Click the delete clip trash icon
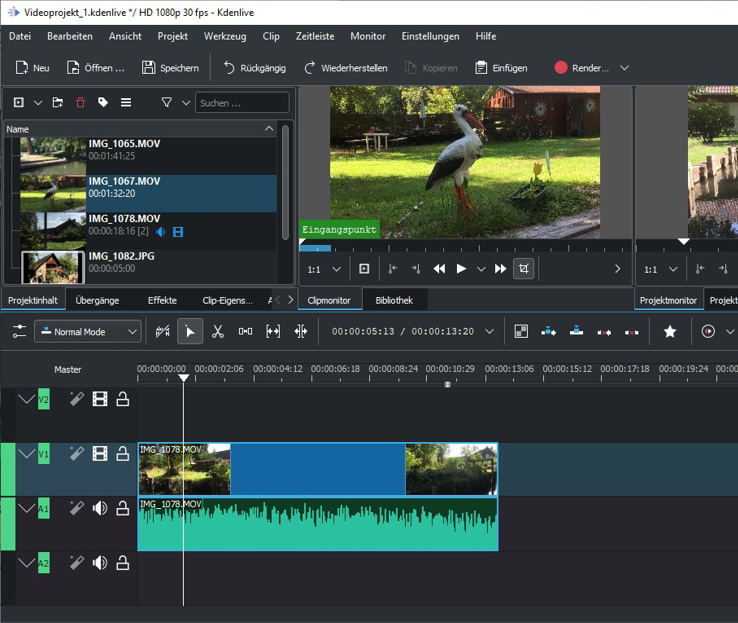Viewport: 738px width, 623px height. tap(80, 102)
